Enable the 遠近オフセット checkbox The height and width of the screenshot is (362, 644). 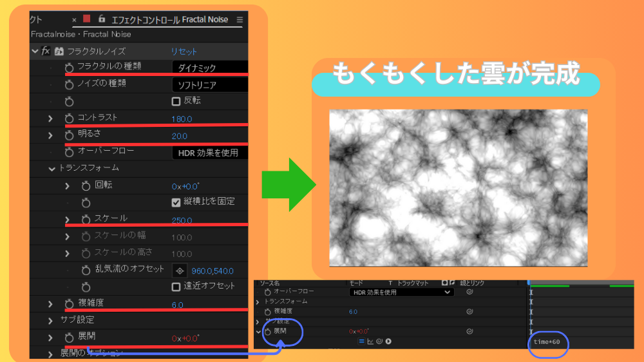(x=176, y=287)
